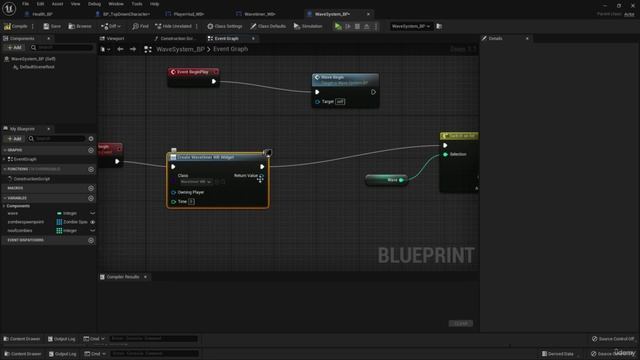Open the Asset menu
This screenshot has width=640, height=360.
point(57,4)
